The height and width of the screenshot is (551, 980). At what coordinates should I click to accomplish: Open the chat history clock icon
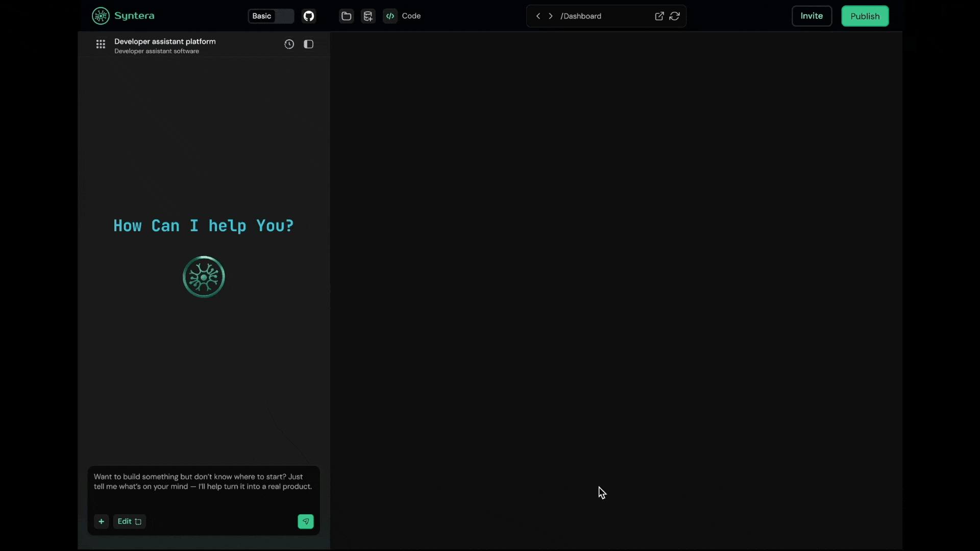[x=289, y=44]
